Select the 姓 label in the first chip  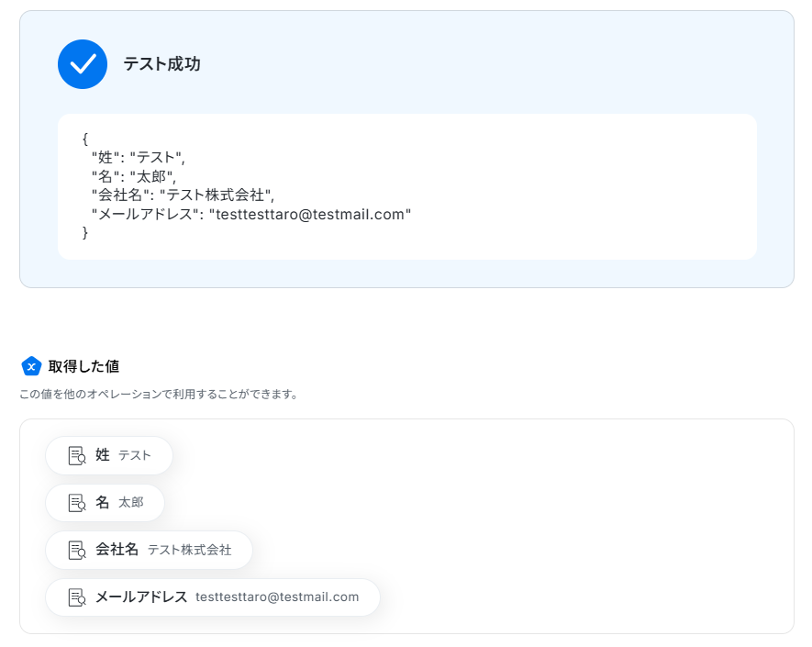103,455
